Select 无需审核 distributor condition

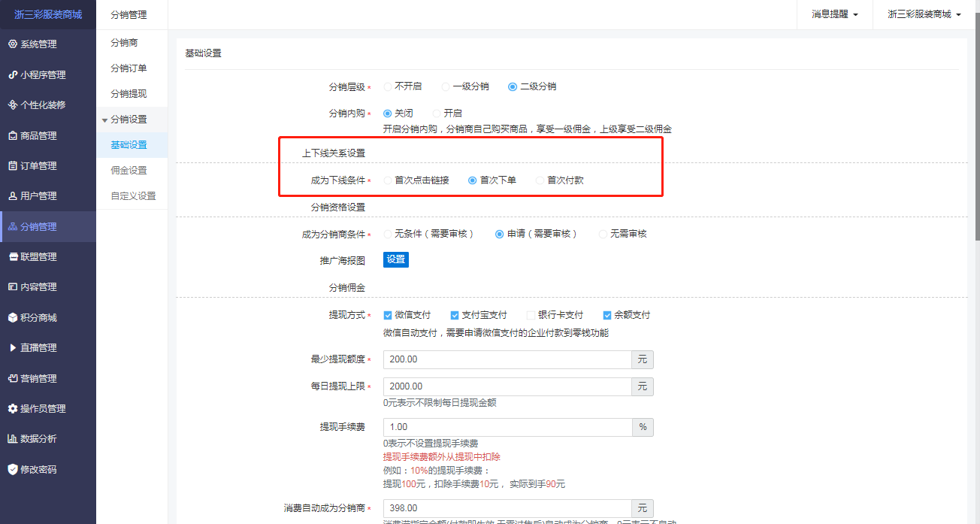tap(603, 234)
